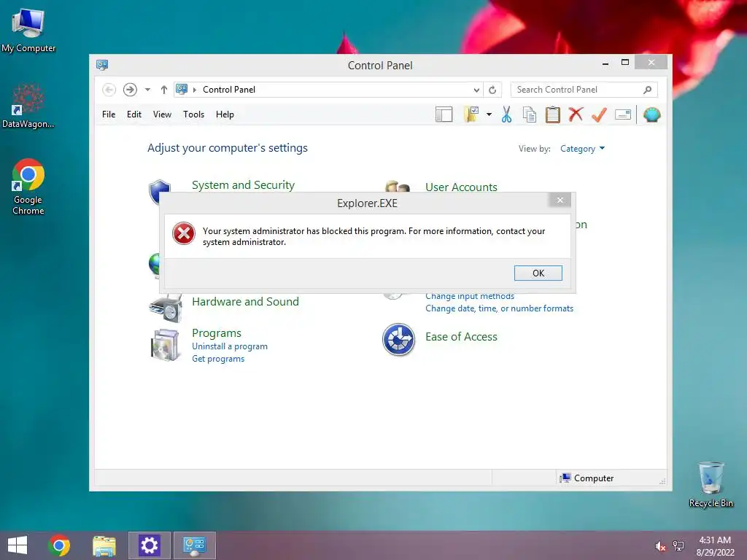
Task: Open the View by Category dropdown
Action: 582,149
